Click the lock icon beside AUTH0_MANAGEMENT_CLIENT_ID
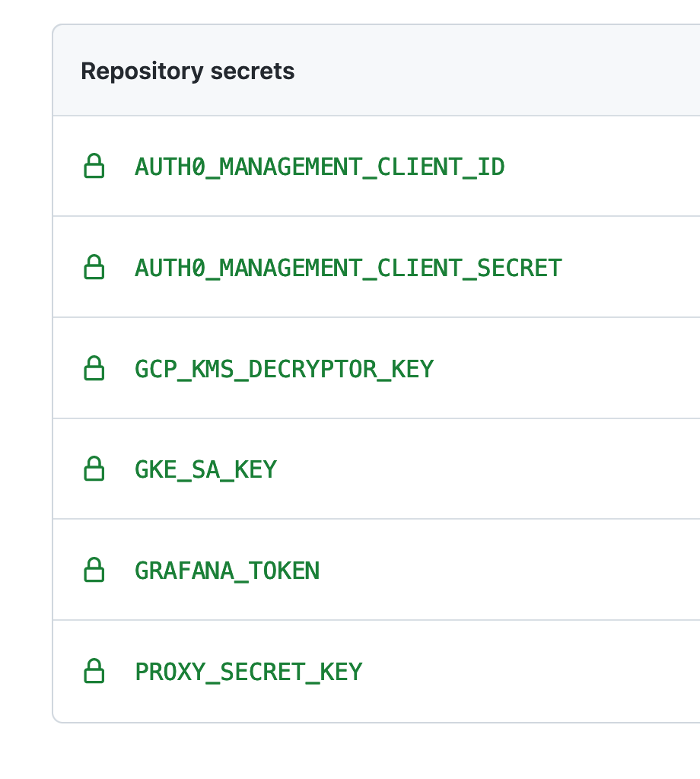The height and width of the screenshot is (779, 700). [x=94, y=166]
